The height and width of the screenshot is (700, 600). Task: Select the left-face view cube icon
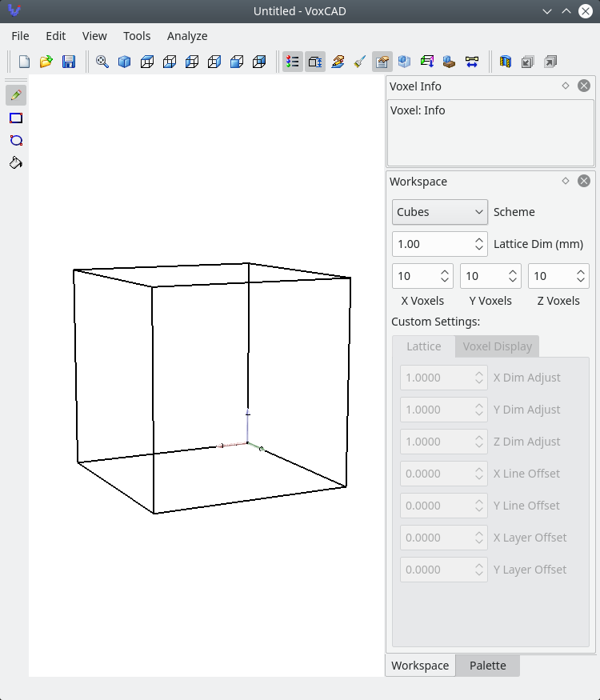[192, 62]
